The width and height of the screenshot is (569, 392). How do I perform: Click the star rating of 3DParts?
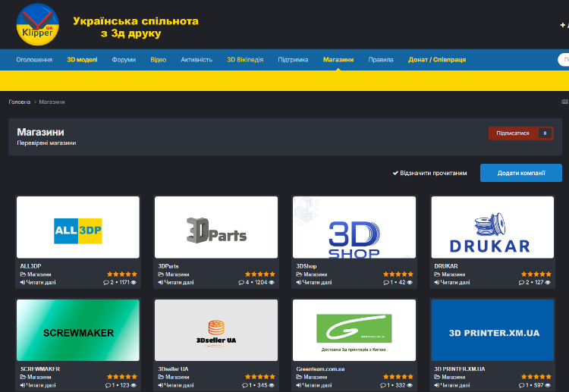(260, 274)
